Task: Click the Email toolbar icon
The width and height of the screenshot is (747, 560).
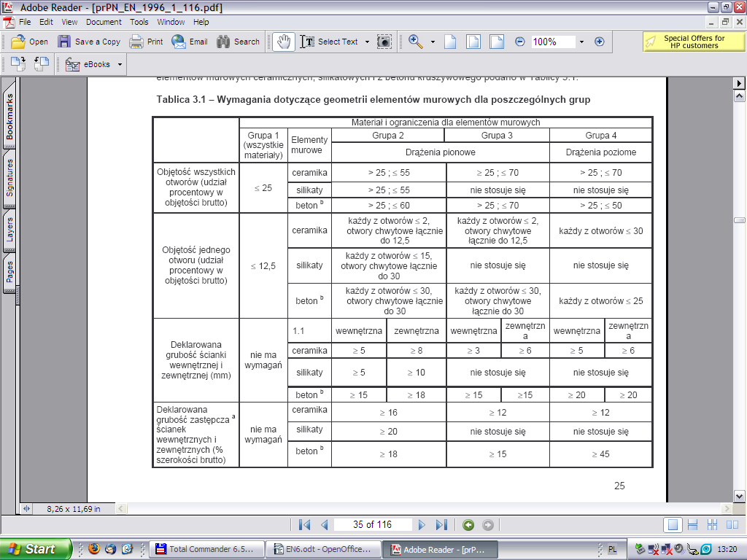Action: point(179,42)
